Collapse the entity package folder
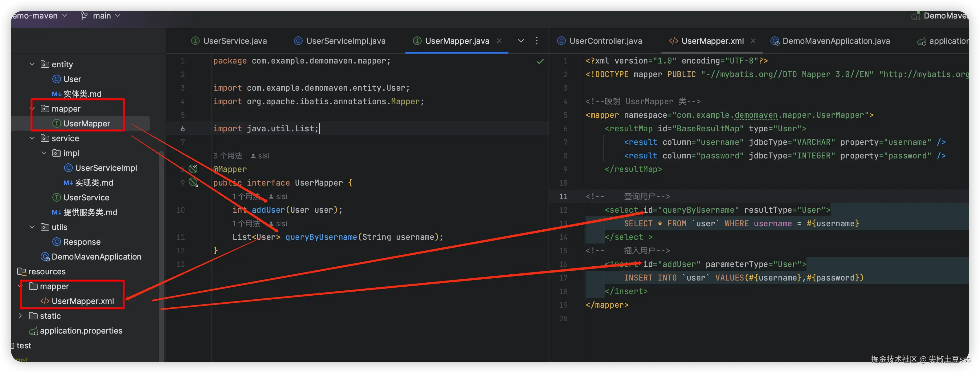The width and height of the screenshot is (980, 373). tap(32, 64)
